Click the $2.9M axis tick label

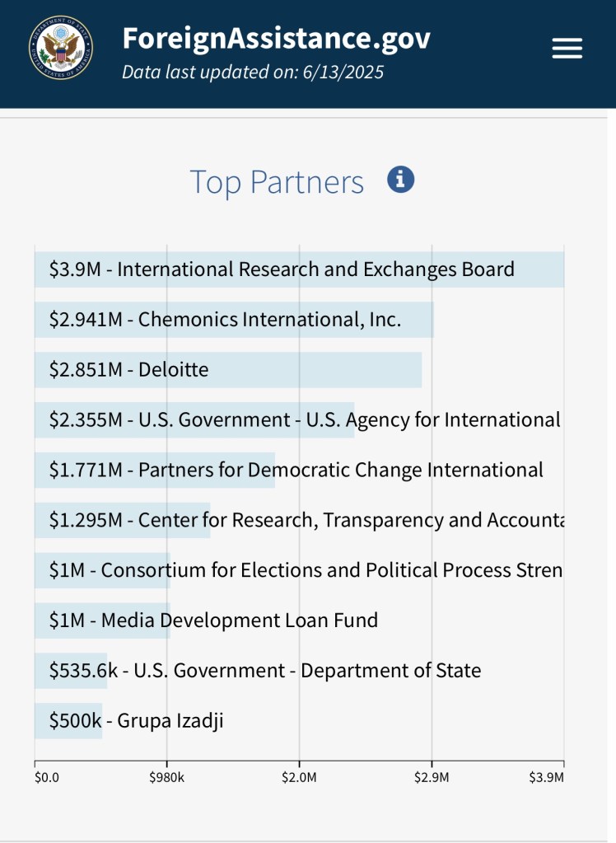432,777
